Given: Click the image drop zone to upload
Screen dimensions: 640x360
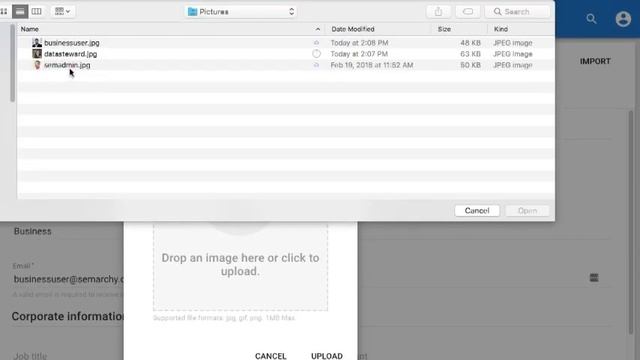Looking at the screenshot, I should pyautogui.click(x=240, y=266).
